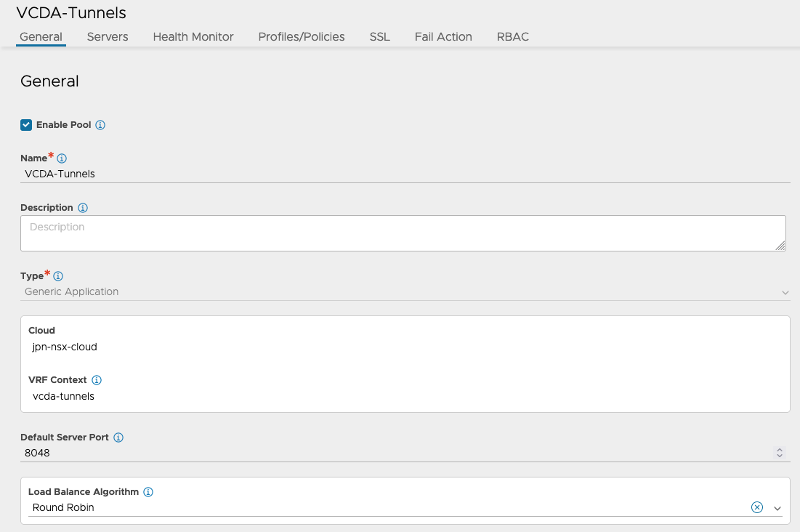800x532 pixels.
Task: Click the Name field containing VCDA-Tunnels
Action: point(404,174)
